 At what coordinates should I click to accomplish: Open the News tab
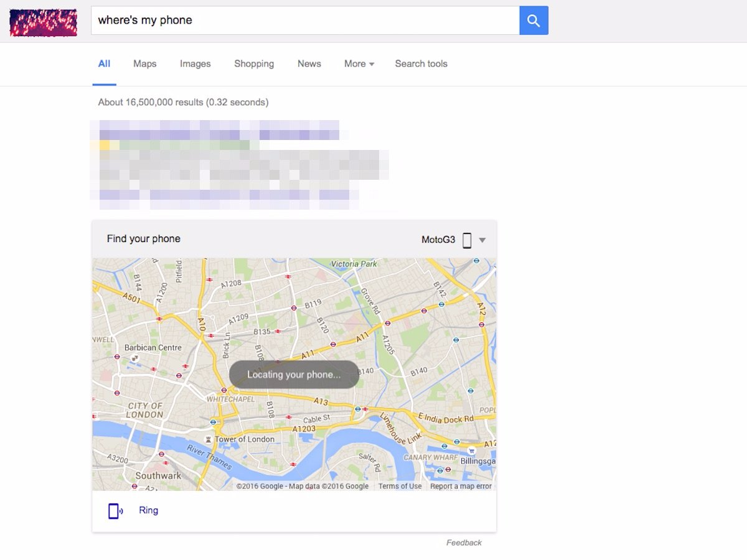click(x=309, y=63)
